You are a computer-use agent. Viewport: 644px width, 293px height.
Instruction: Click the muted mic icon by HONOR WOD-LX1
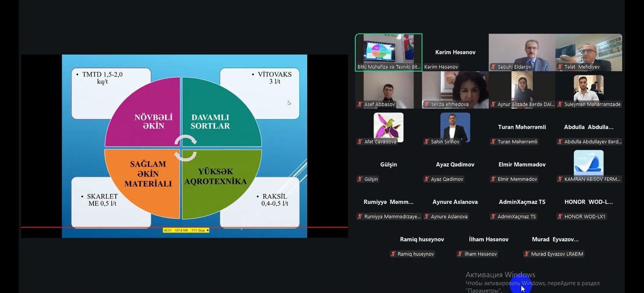559,217
